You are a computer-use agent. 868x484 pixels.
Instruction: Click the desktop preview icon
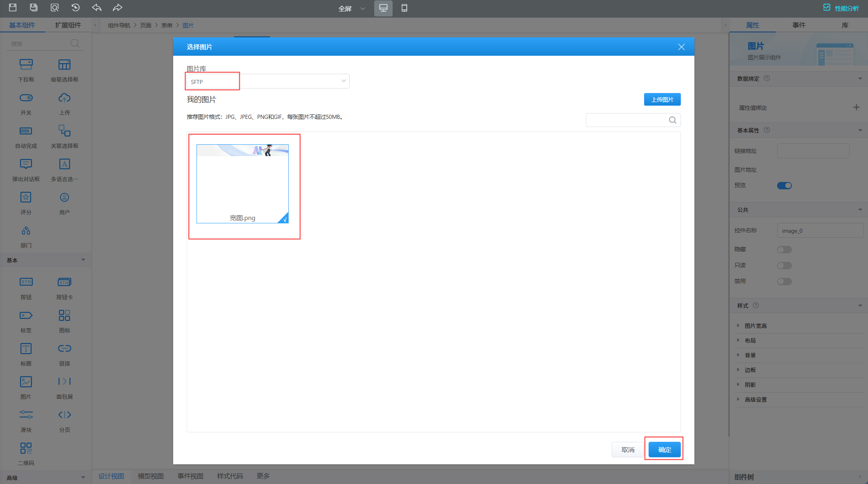[383, 8]
